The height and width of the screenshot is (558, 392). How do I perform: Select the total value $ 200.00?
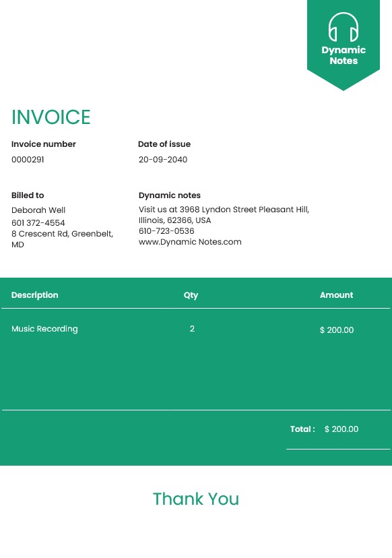coord(341,429)
